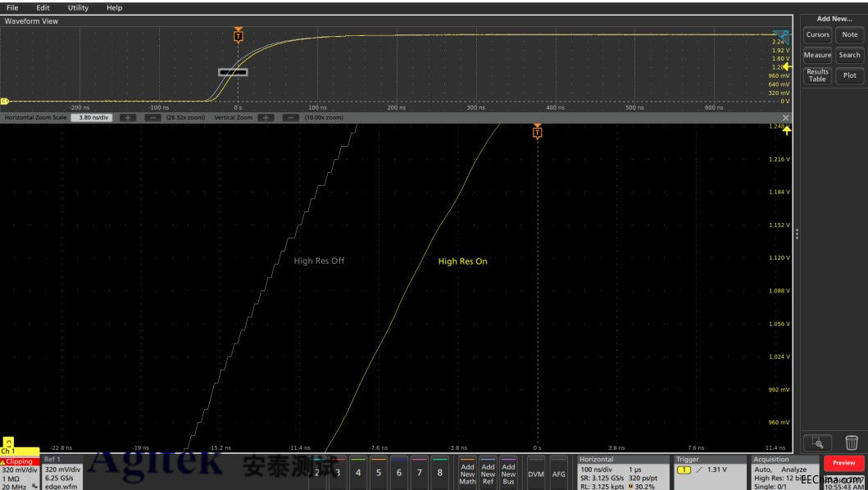The width and height of the screenshot is (868, 490).
Task: Turn on channel 3
Action: tap(337, 472)
